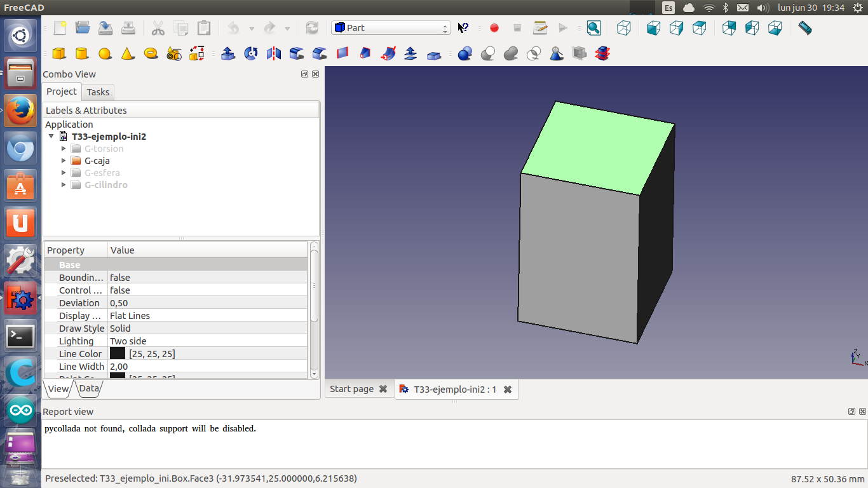Expand the G-caja group
868x488 pixels.
(64, 161)
